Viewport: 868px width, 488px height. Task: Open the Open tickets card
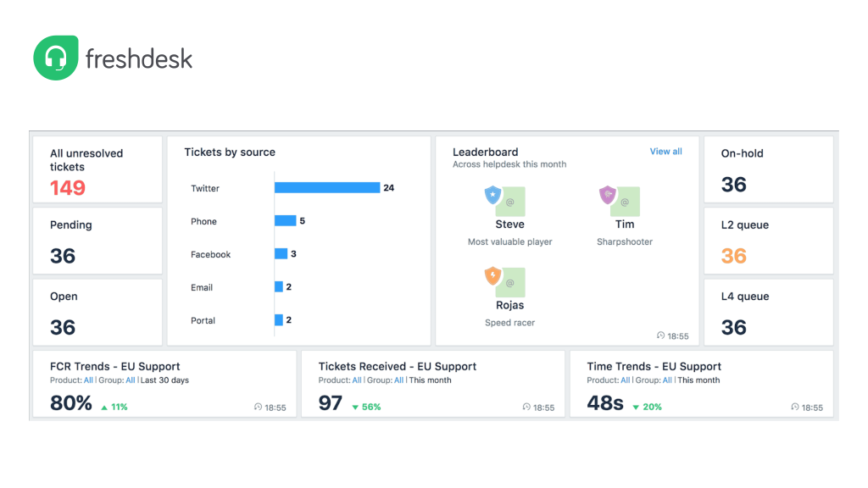(97, 313)
